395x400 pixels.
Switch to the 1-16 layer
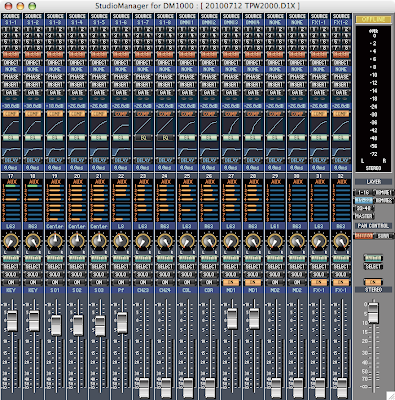point(363,192)
